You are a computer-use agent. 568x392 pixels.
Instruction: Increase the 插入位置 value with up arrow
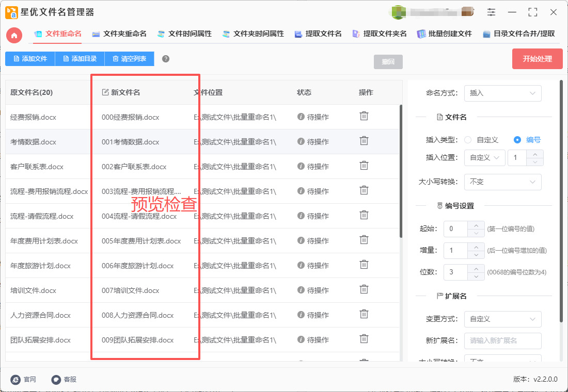click(x=534, y=154)
